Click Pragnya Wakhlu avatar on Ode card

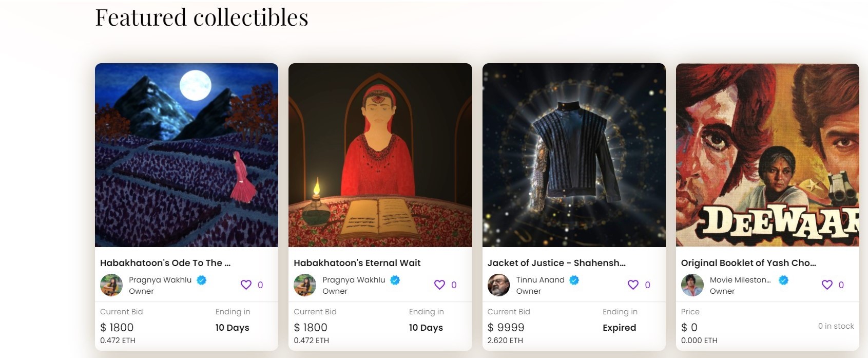(111, 285)
